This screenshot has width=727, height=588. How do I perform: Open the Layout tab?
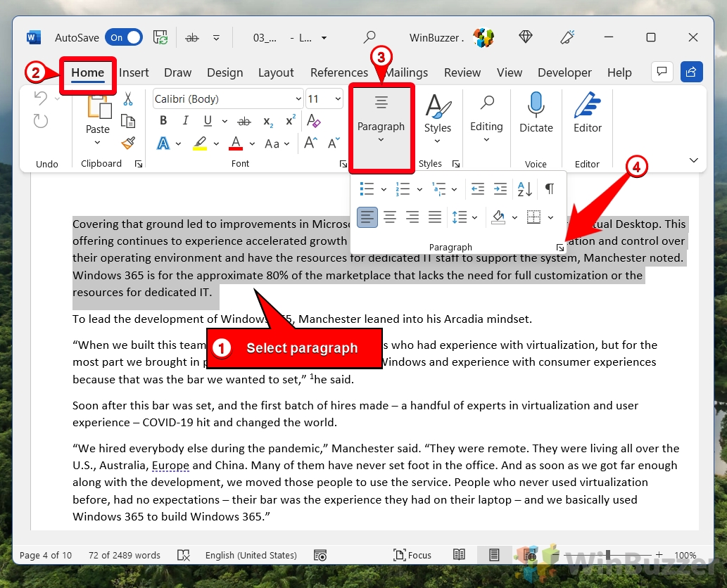point(276,72)
